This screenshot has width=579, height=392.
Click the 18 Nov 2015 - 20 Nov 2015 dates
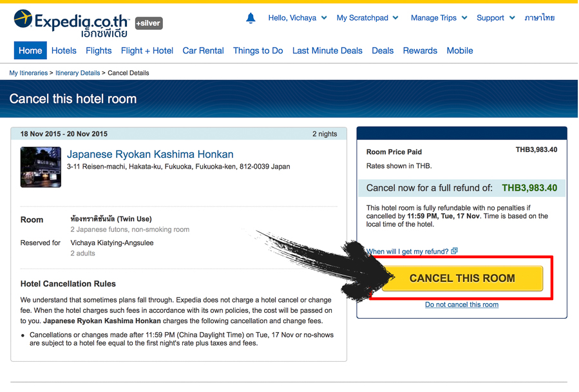pyautogui.click(x=64, y=134)
